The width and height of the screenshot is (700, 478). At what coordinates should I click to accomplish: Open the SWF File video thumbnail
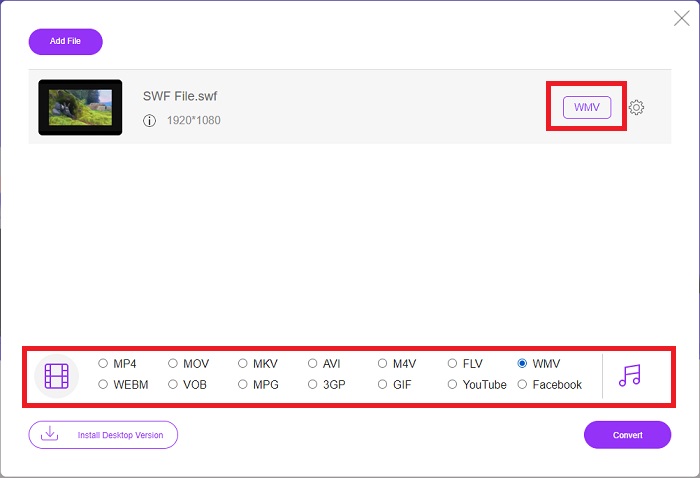pyautogui.click(x=80, y=108)
